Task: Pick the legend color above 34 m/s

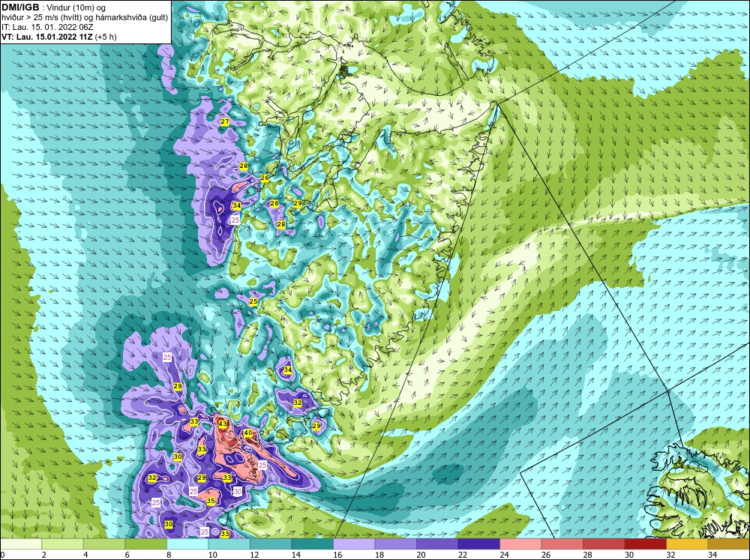Action: click(728, 544)
